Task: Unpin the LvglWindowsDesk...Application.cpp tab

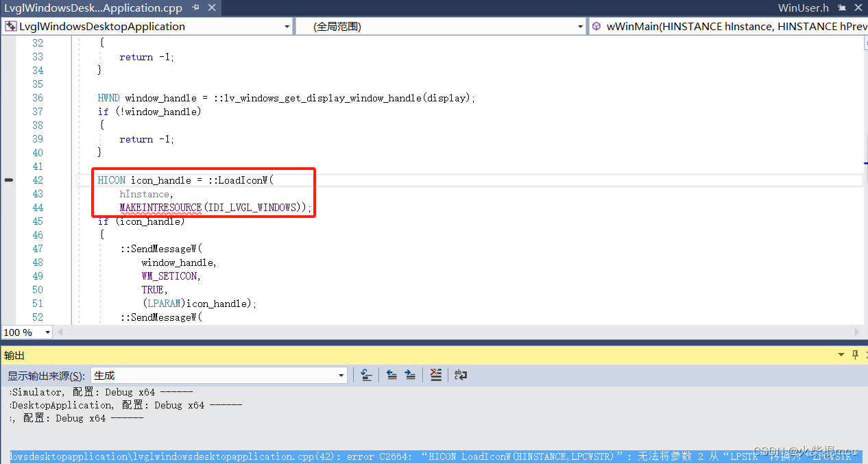Action: pos(197,8)
